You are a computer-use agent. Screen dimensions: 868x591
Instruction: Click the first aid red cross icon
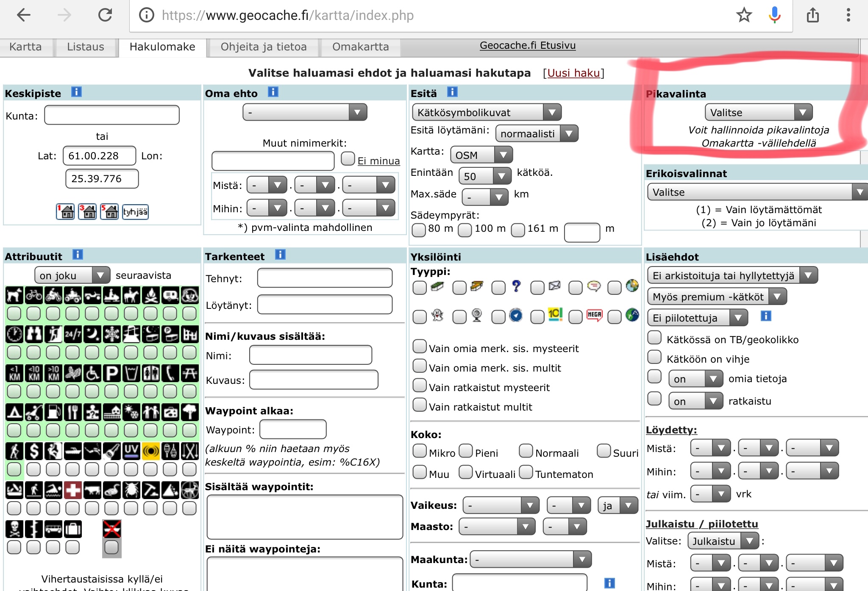(x=72, y=490)
